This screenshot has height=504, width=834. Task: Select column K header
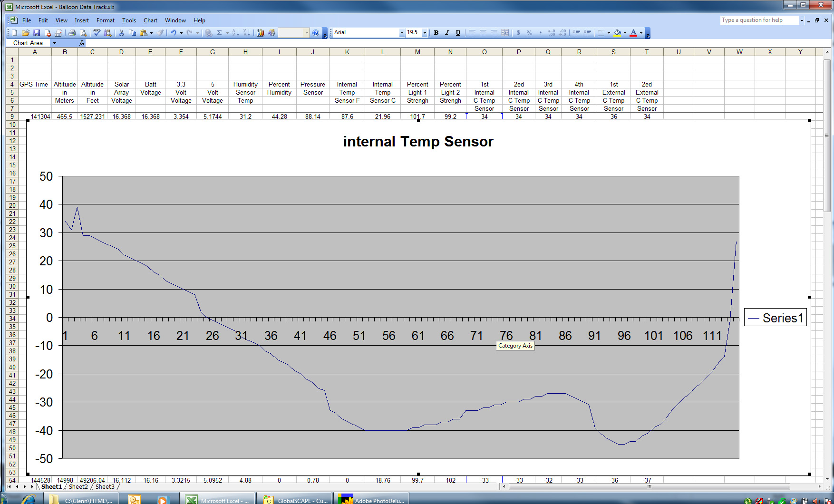click(347, 52)
